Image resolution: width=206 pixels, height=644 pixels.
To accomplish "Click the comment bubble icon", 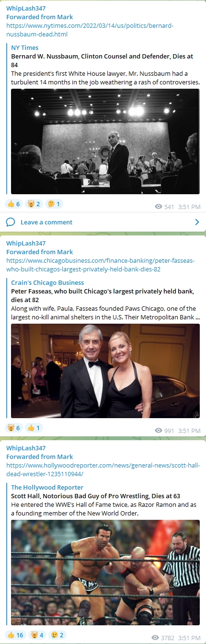I will coord(11,222).
